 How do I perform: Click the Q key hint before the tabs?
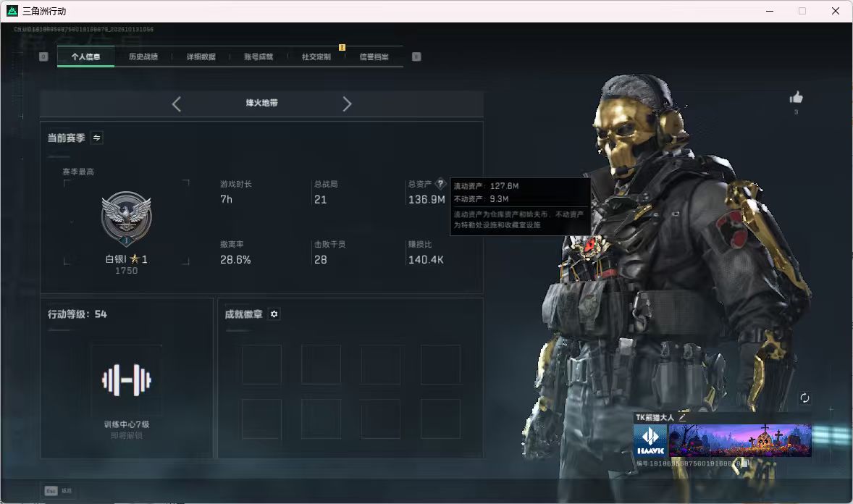click(x=43, y=56)
